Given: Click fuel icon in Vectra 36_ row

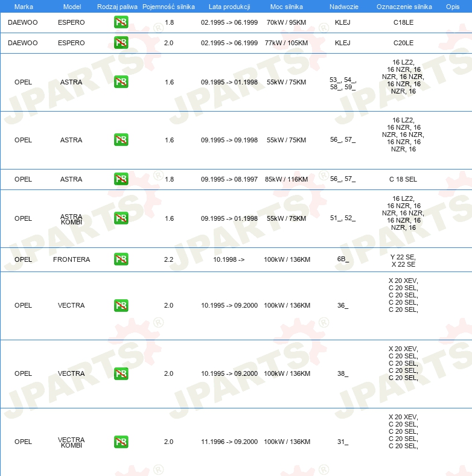Looking at the screenshot, I should point(121,305).
